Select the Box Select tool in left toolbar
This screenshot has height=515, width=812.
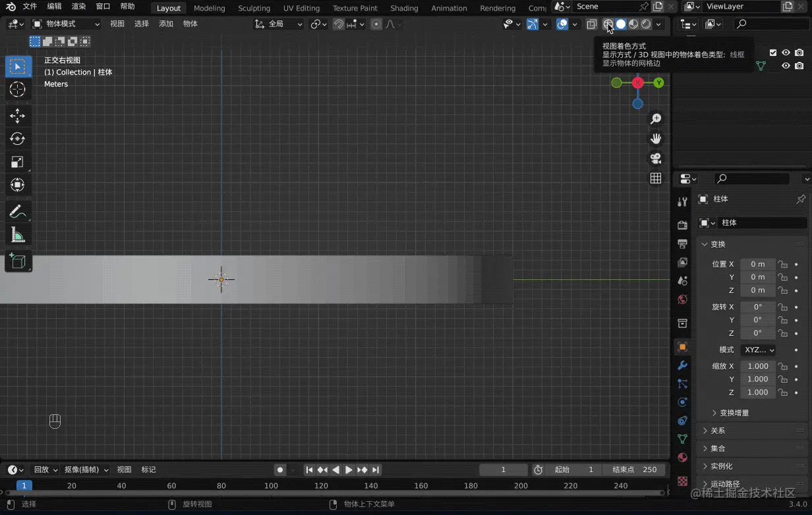18,67
